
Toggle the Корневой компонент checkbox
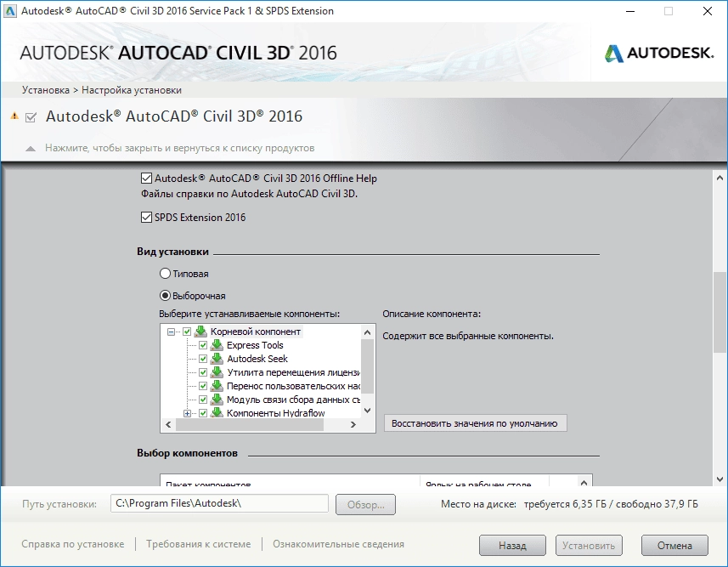(187, 332)
